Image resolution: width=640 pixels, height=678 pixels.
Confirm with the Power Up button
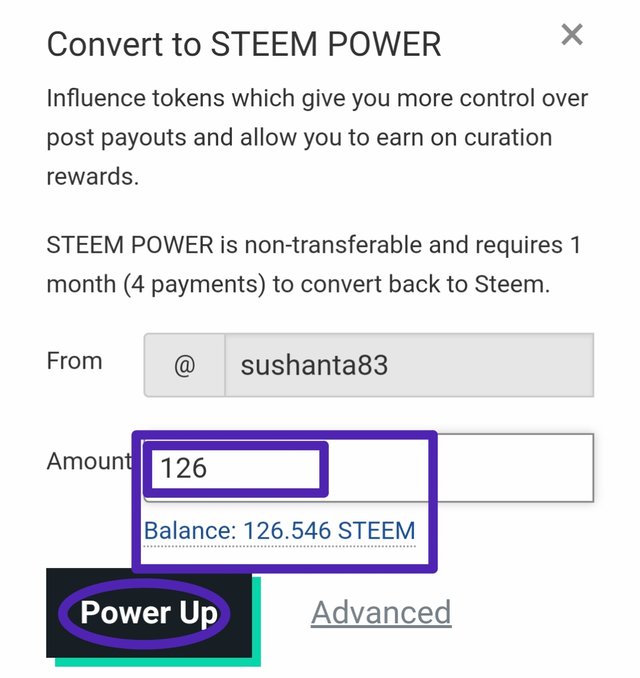point(149,613)
